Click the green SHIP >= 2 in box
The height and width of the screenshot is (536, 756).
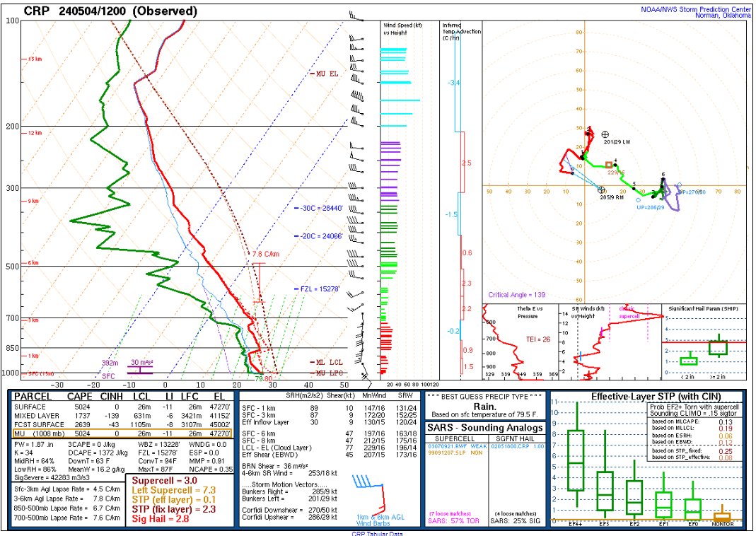click(718, 347)
